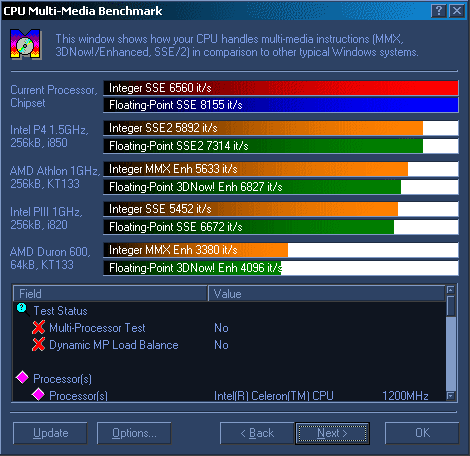Screen dimensions: 470x456
Task: Advance with the Next button
Action: pos(332,433)
